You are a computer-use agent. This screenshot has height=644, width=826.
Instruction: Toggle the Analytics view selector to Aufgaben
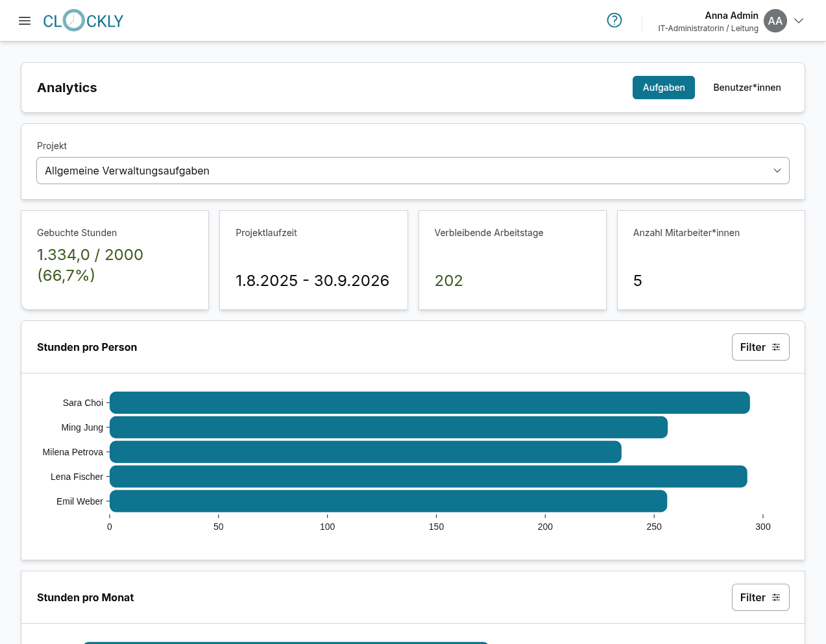point(663,87)
